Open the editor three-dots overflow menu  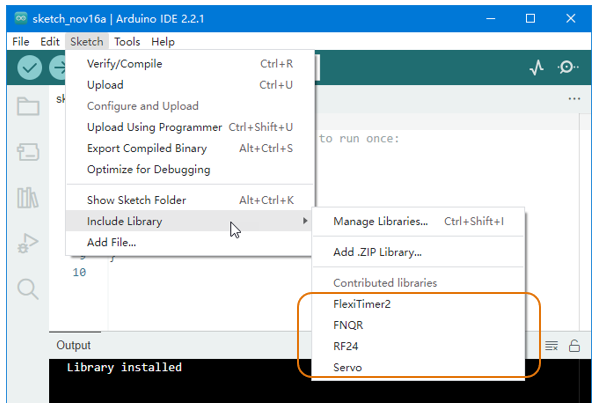(574, 99)
